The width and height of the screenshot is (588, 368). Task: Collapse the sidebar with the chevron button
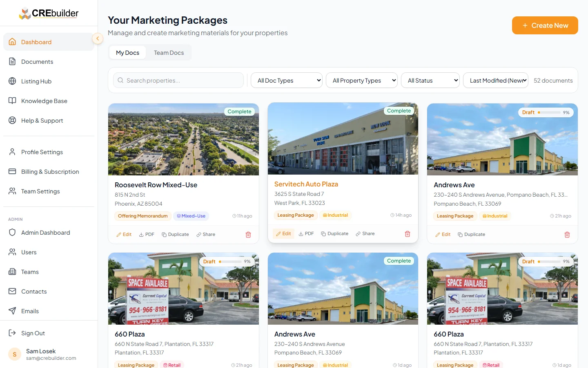tap(98, 38)
